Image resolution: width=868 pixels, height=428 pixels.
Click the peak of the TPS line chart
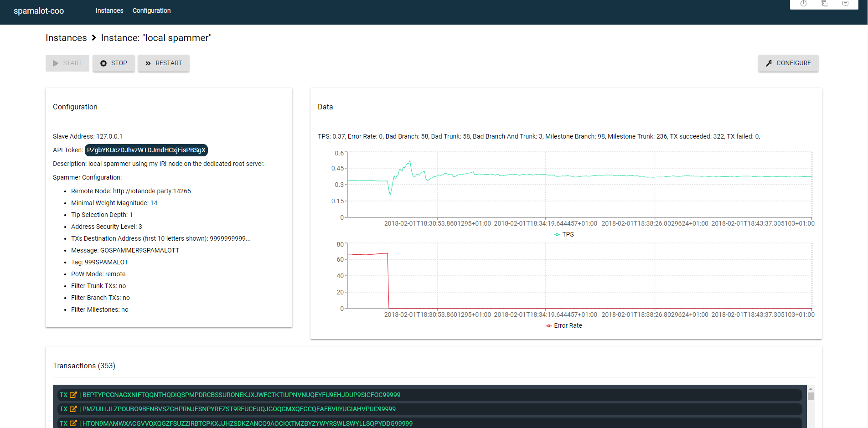(x=410, y=161)
